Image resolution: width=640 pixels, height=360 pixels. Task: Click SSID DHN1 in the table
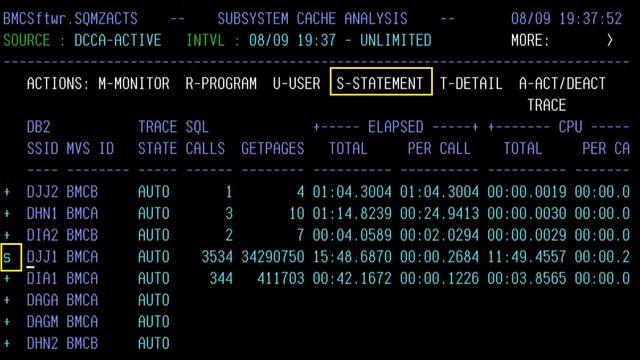point(42,213)
